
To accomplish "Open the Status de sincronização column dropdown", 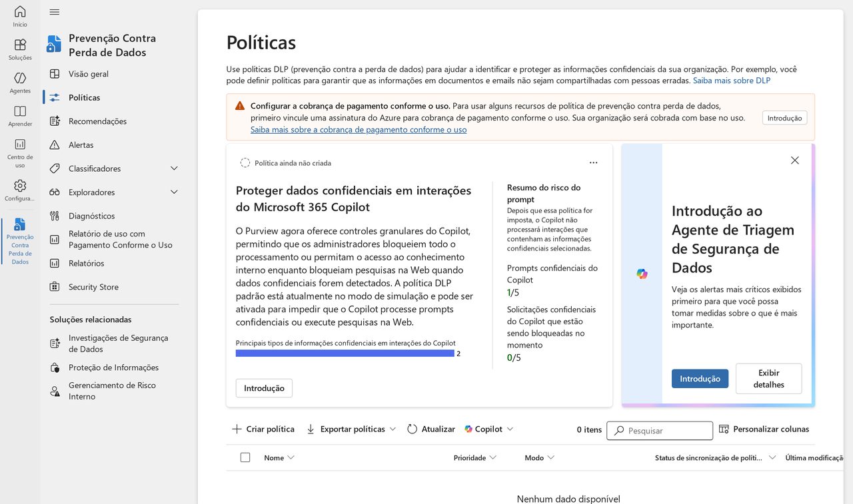I will (x=772, y=457).
